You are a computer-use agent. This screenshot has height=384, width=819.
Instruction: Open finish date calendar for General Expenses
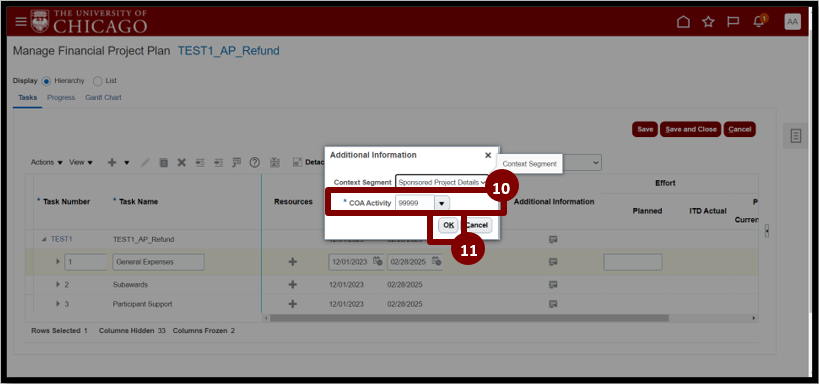coord(437,262)
